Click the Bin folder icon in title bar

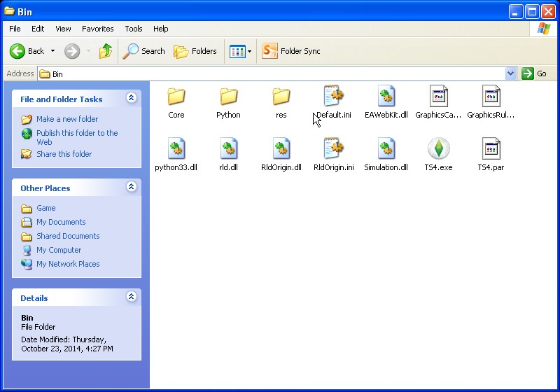(x=9, y=11)
